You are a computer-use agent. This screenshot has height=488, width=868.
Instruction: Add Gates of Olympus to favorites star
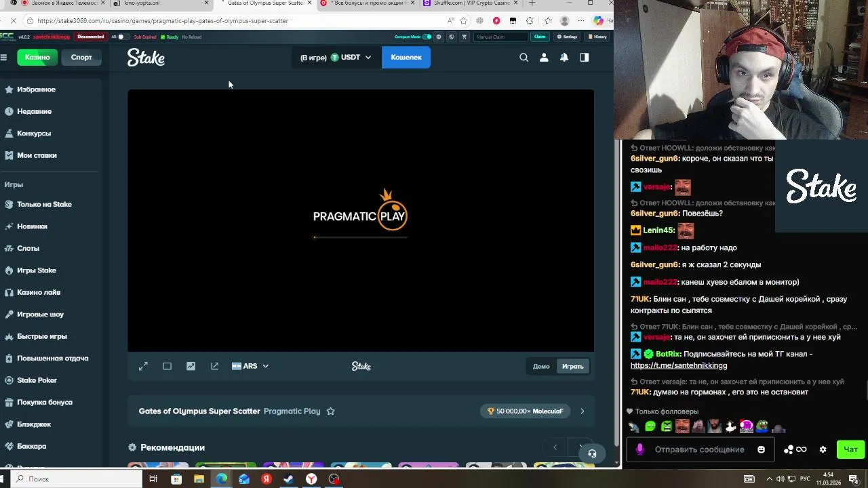[331, 411]
